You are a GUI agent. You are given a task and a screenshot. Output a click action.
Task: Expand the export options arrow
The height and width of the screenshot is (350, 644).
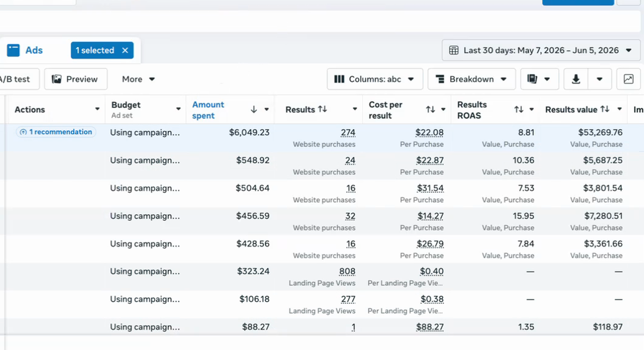pyautogui.click(x=599, y=79)
